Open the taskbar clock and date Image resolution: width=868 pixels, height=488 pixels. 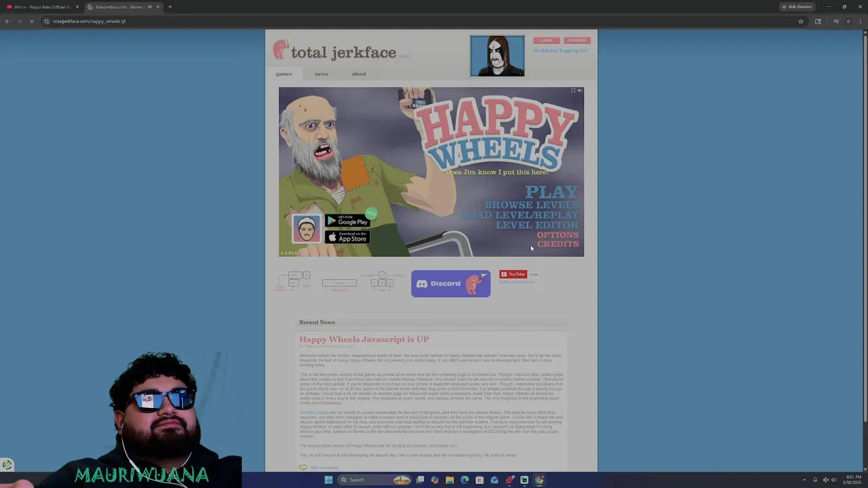pos(852,480)
